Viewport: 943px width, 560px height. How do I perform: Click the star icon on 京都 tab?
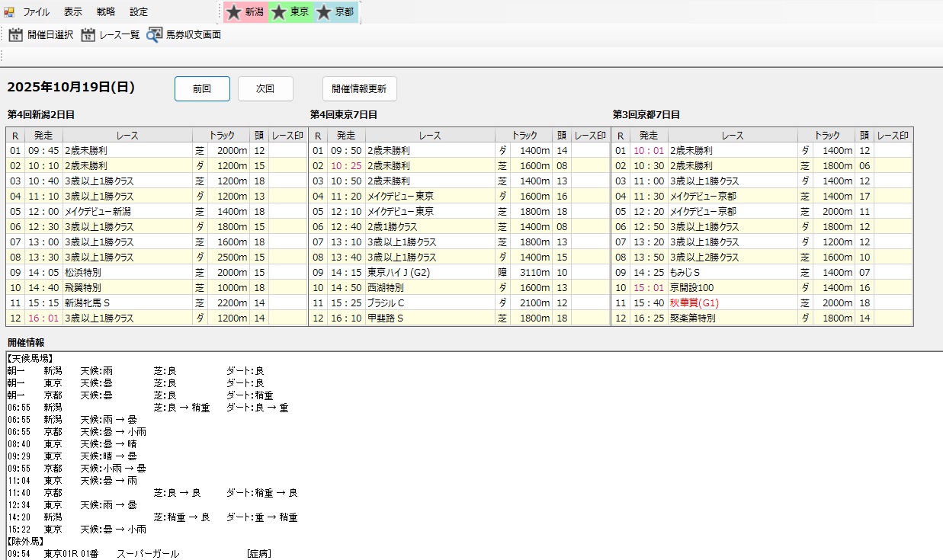point(324,12)
